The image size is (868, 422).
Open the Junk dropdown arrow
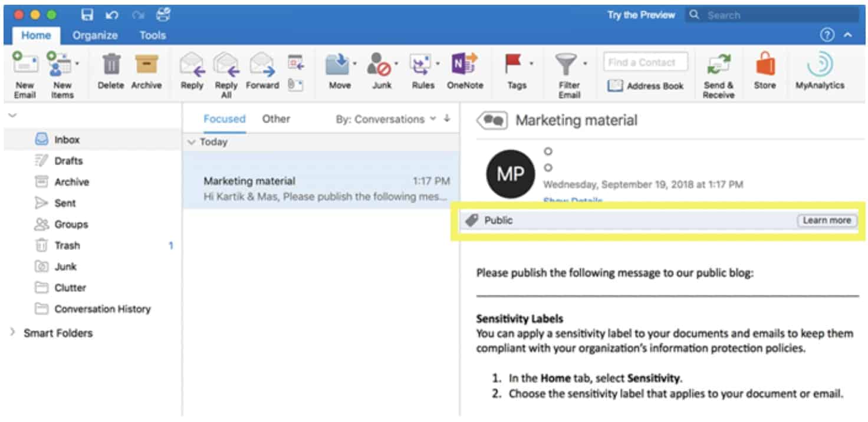pos(396,62)
